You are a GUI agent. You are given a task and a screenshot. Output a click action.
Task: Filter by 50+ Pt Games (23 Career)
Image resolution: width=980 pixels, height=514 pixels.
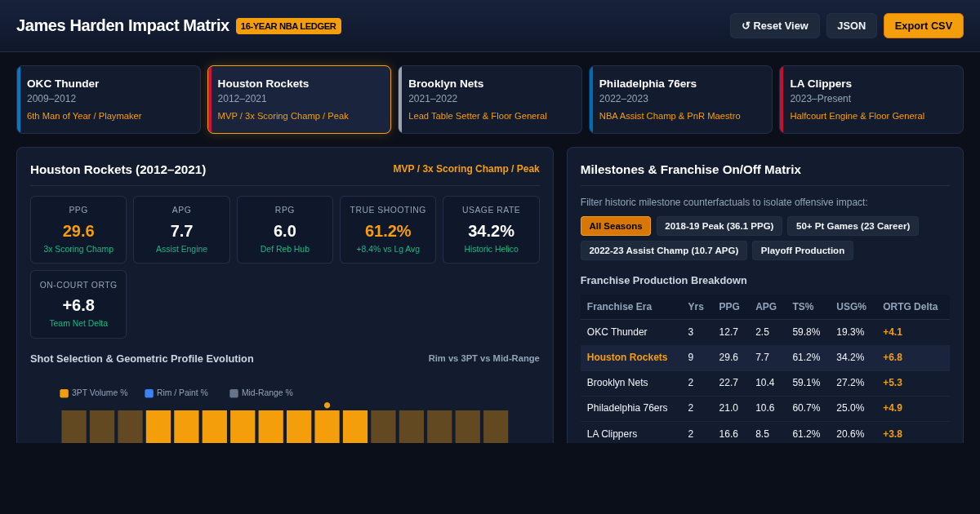point(853,226)
